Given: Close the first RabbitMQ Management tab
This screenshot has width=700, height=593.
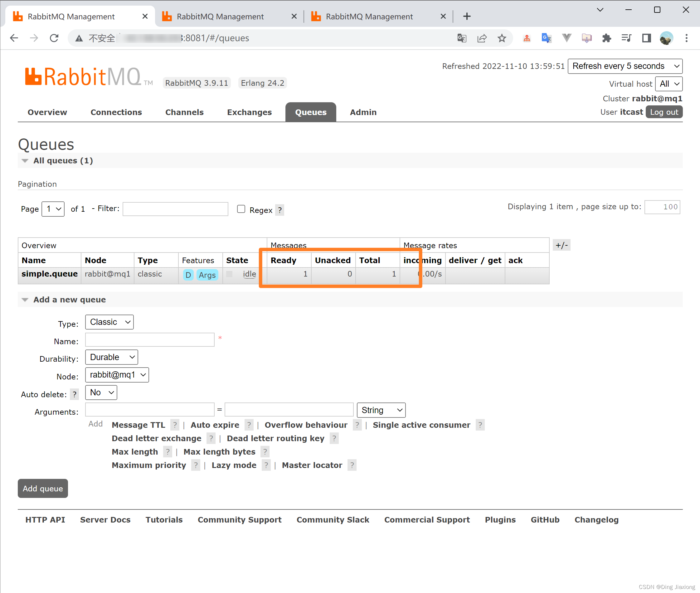Looking at the screenshot, I should [145, 16].
